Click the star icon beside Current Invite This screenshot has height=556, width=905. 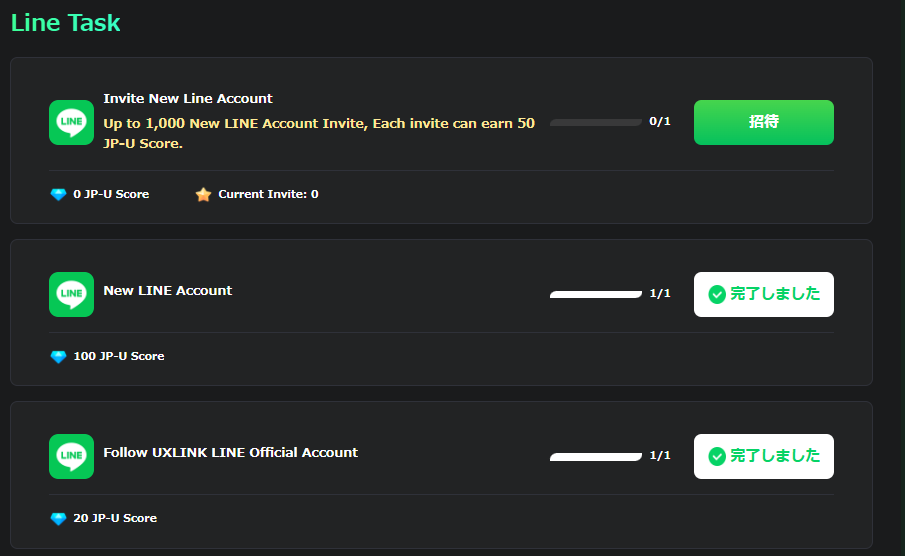pos(203,194)
